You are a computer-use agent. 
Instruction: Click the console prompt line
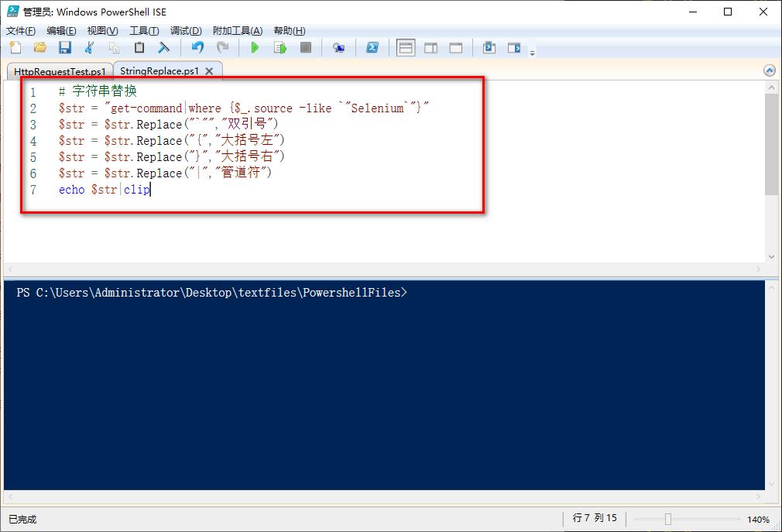[211, 293]
